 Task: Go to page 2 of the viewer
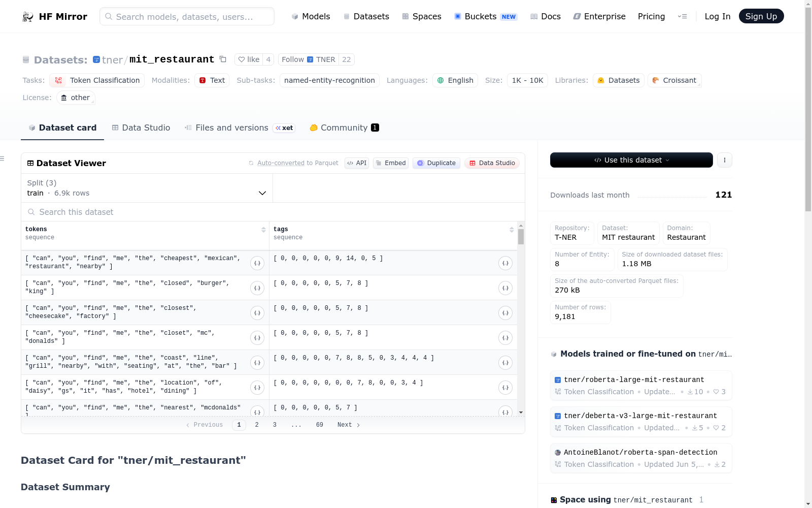[x=257, y=425]
